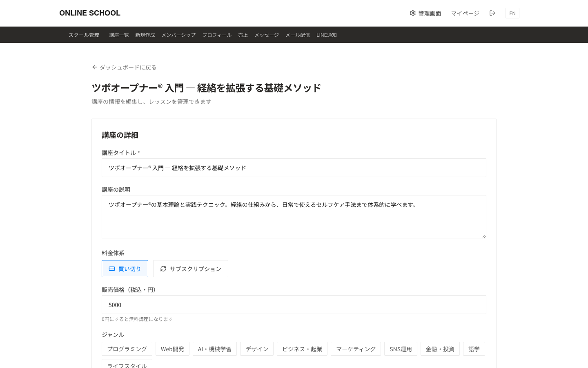Go to 新規作成 in the navigation bar
This screenshot has height=368, width=588.
point(145,35)
